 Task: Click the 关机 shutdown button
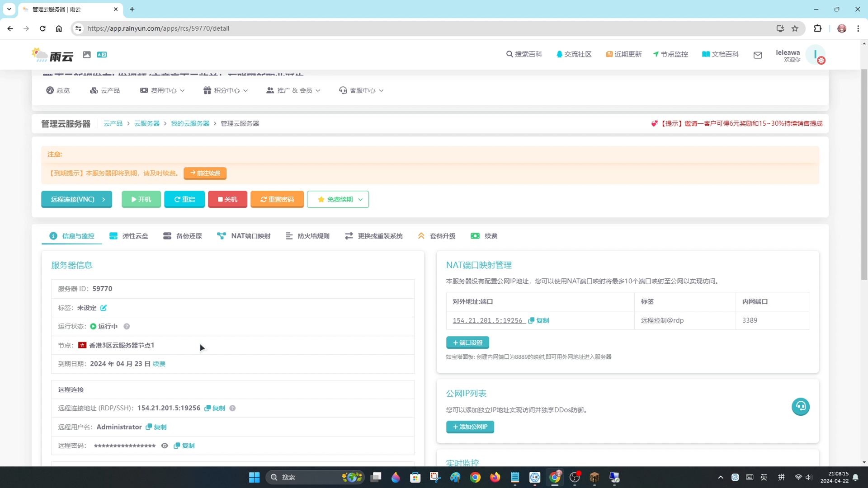tap(227, 199)
